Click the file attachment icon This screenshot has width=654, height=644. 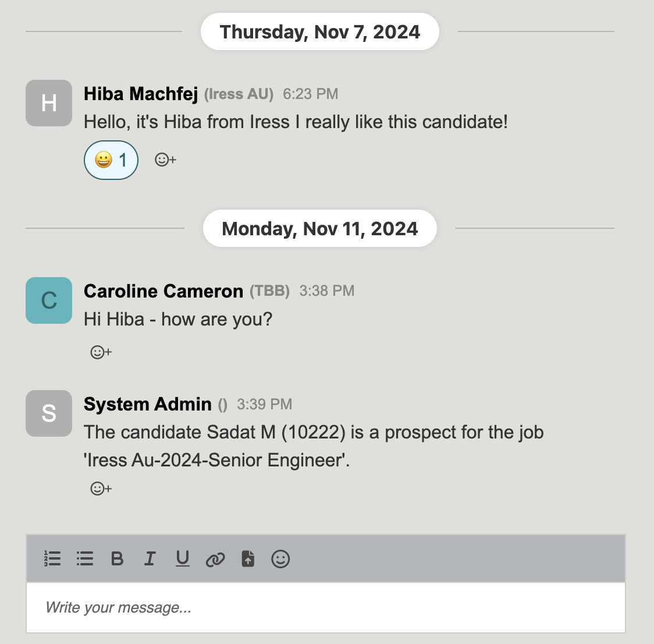247,559
